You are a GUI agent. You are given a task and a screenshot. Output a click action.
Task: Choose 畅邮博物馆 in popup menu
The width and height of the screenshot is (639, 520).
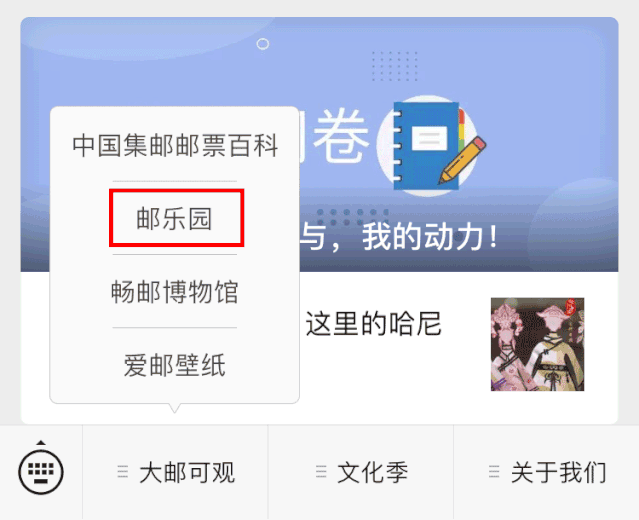pyautogui.click(x=174, y=292)
